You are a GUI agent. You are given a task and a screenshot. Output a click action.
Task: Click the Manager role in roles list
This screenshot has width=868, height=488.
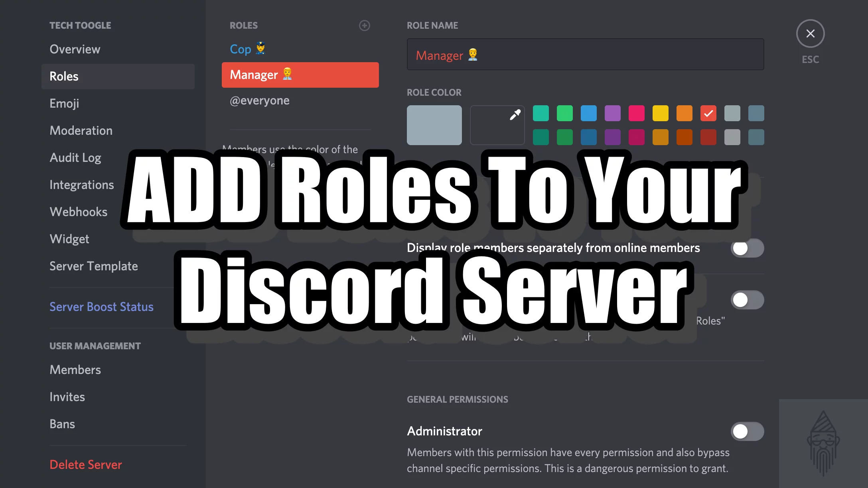300,75
